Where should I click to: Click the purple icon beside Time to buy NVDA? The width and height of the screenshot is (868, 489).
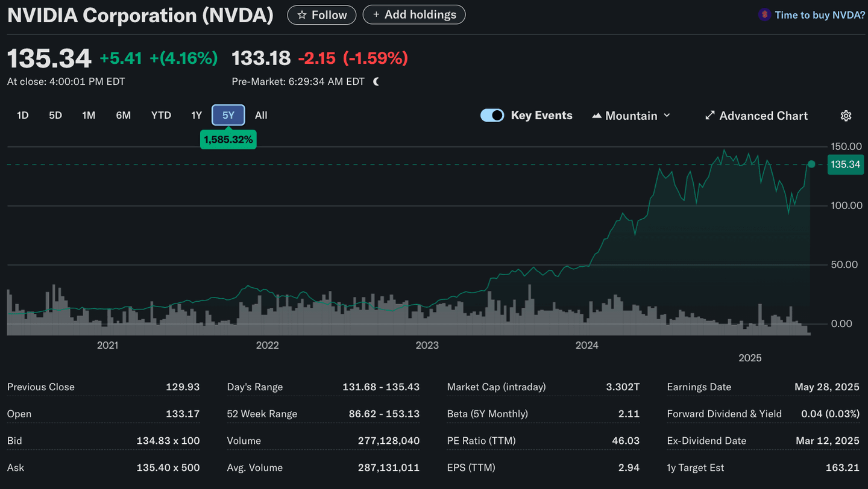tap(764, 14)
